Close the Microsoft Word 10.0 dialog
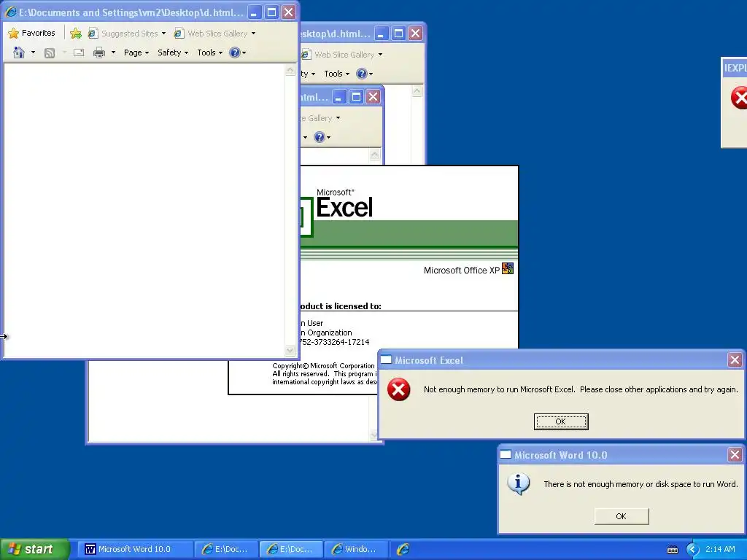Screen dimensions: 747x560 coord(735,455)
